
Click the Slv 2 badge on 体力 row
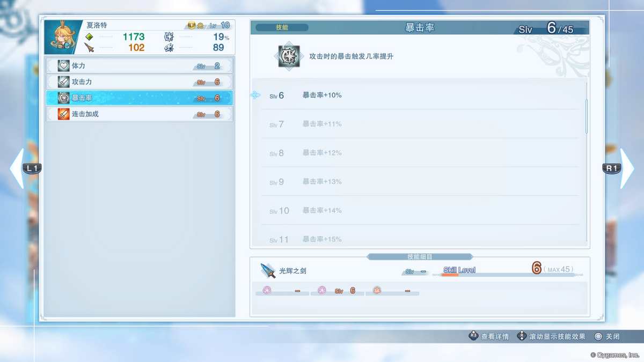coord(209,67)
